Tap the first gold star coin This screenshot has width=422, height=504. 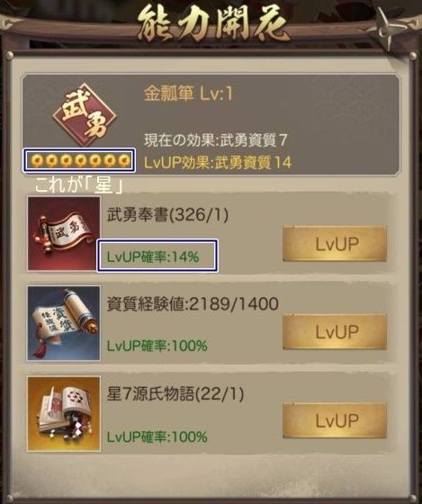pos(36,160)
